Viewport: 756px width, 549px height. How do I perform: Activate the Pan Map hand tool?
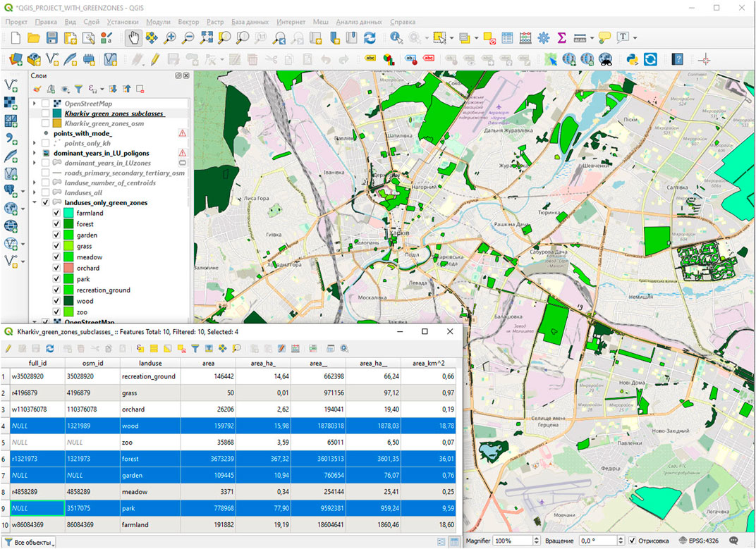coord(133,37)
